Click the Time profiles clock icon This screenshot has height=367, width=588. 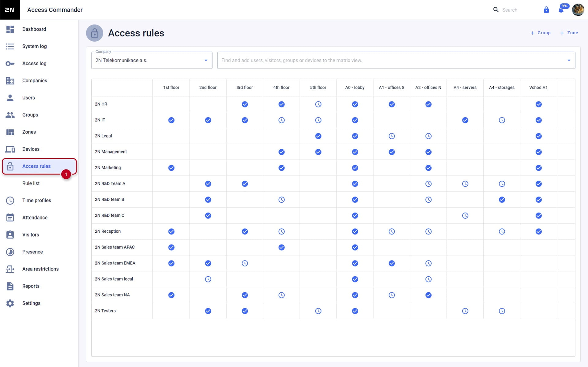[x=10, y=200]
